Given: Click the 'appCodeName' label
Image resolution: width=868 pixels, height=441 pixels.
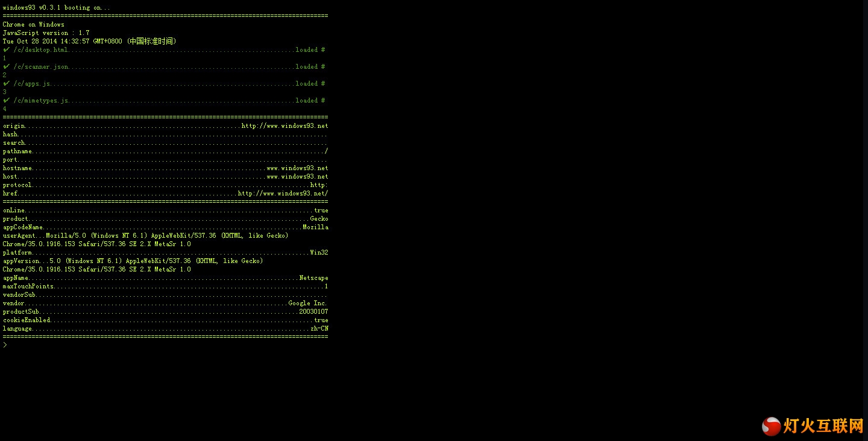Looking at the screenshot, I should (x=23, y=227).
